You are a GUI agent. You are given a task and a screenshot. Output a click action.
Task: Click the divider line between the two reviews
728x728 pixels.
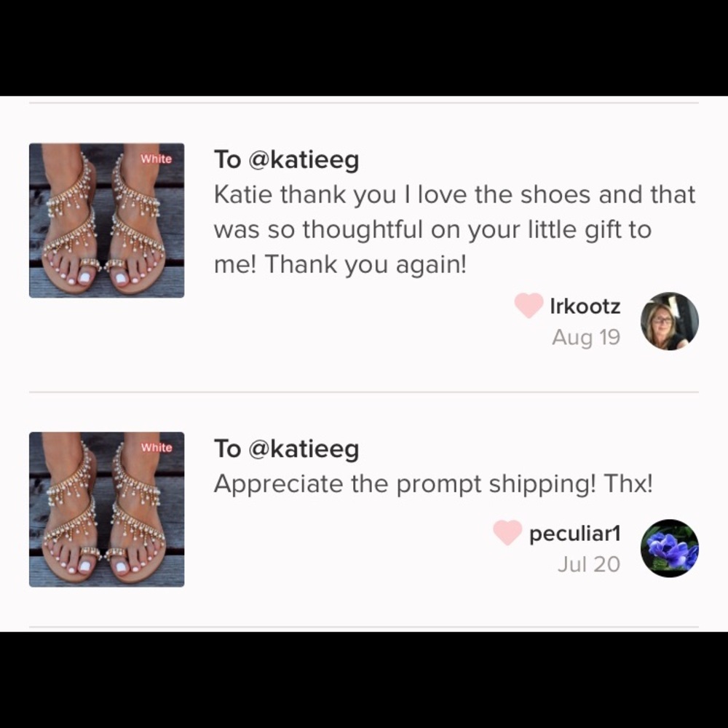click(x=364, y=392)
